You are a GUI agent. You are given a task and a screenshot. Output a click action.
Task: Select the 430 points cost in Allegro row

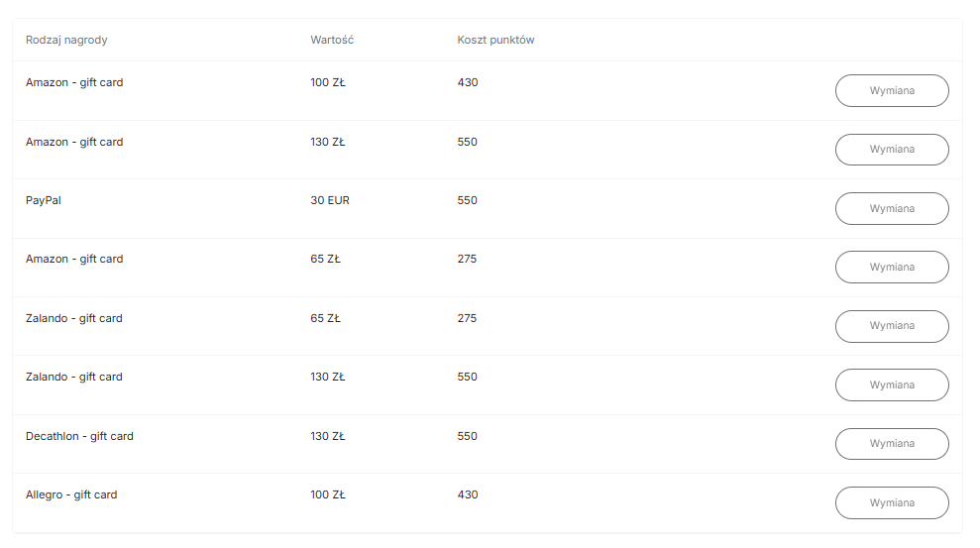(x=468, y=494)
